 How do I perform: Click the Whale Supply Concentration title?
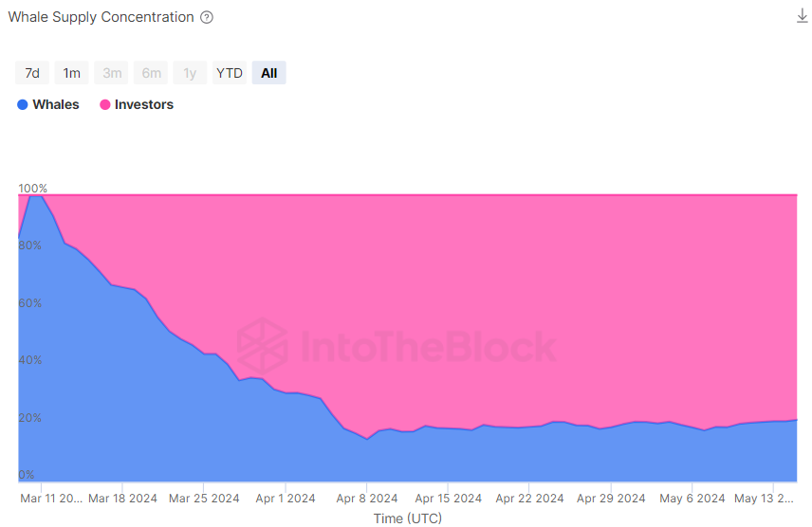[x=101, y=17]
